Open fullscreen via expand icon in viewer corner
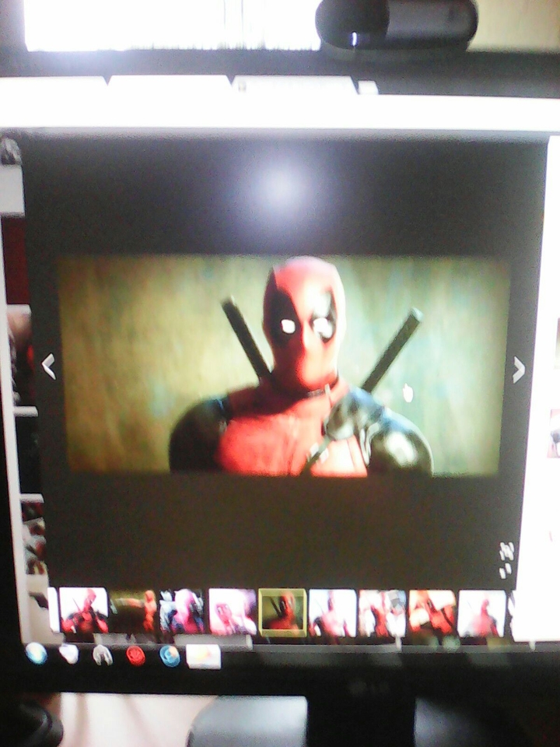The height and width of the screenshot is (747, 560). point(506,560)
